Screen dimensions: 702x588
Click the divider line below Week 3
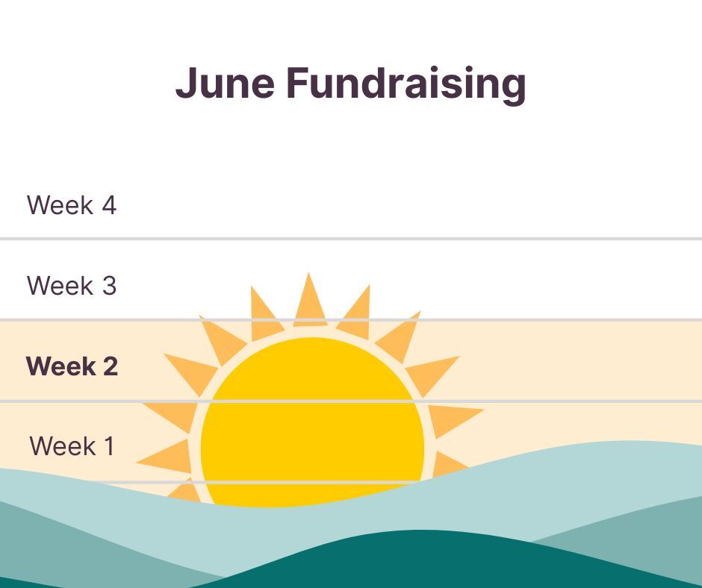351,320
